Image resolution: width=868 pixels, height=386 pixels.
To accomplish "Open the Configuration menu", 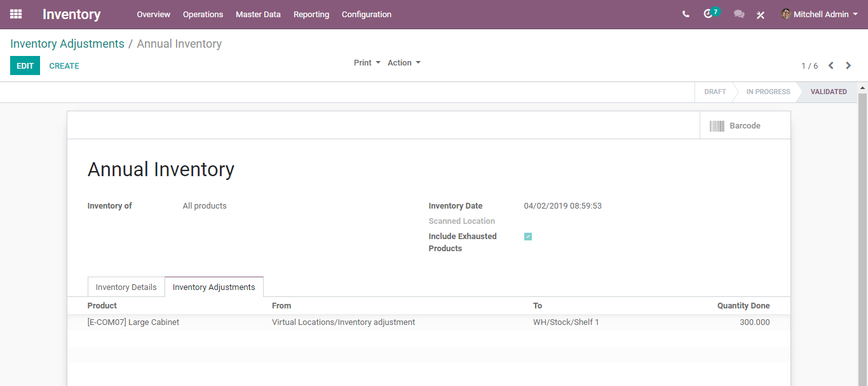I will pyautogui.click(x=367, y=14).
